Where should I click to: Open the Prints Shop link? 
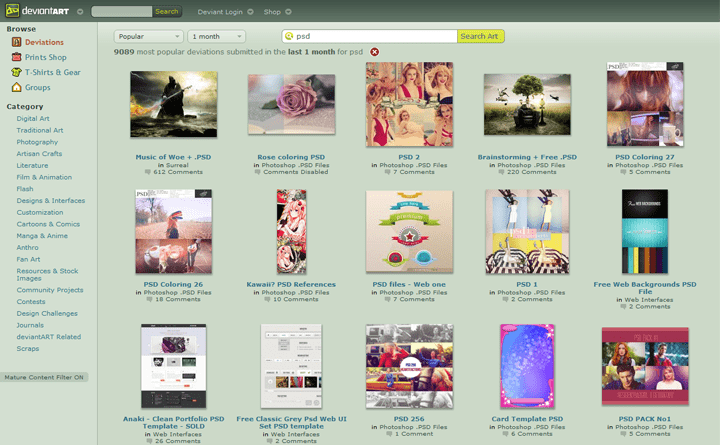click(x=45, y=57)
